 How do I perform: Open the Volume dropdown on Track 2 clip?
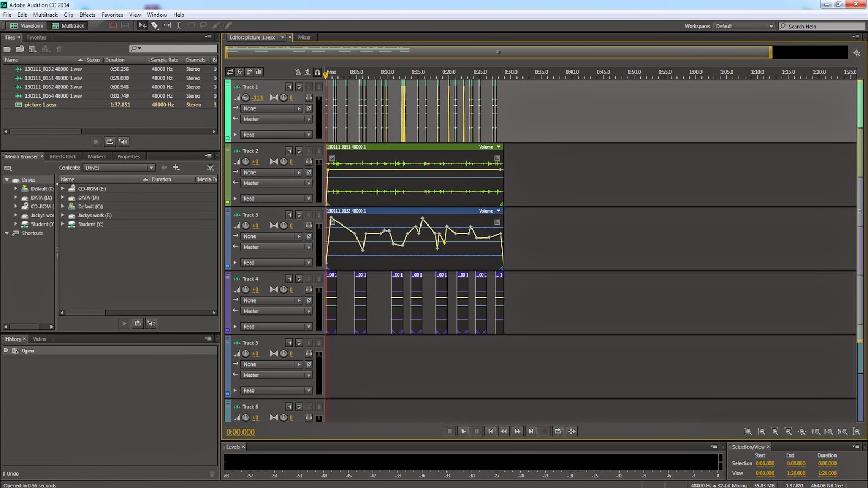490,147
